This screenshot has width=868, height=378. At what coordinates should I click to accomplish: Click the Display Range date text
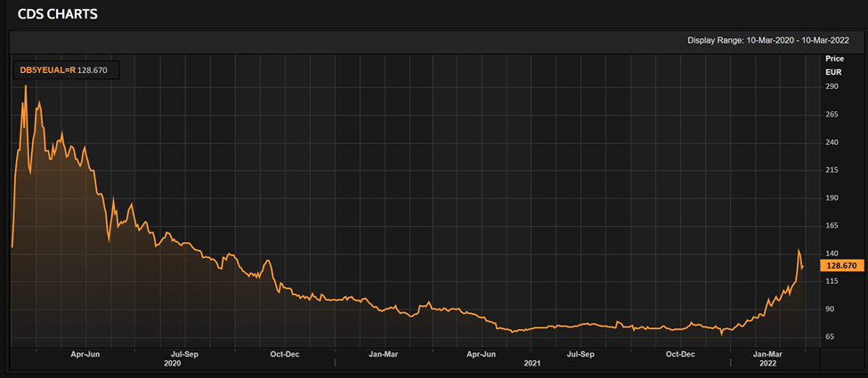pos(767,40)
